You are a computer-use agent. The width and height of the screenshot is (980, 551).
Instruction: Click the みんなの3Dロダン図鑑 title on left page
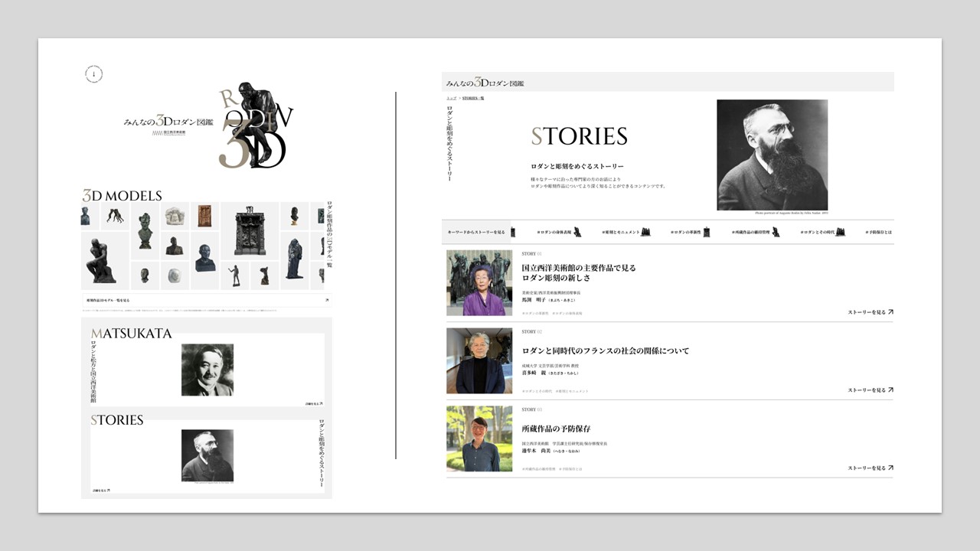pyautogui.click(x=168, y=121)
